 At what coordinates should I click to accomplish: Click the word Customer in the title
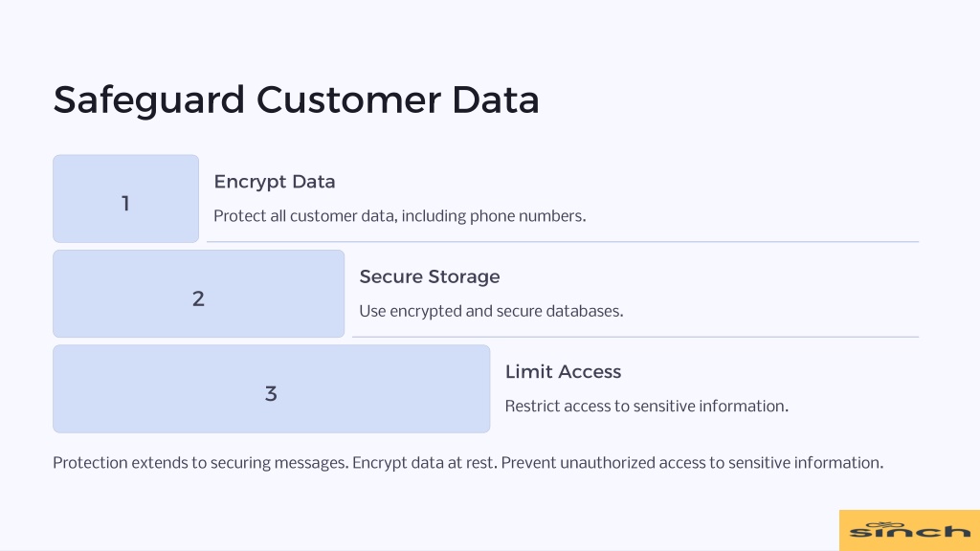pyautogui.click(x=348, y=99)
